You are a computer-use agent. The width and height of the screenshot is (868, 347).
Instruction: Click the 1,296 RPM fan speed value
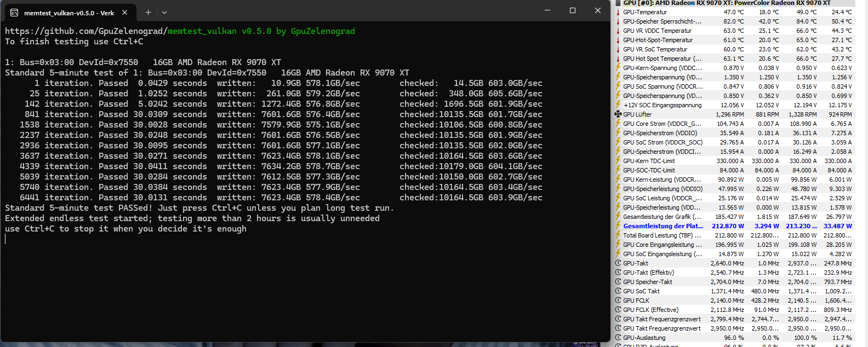coord(730,114)
